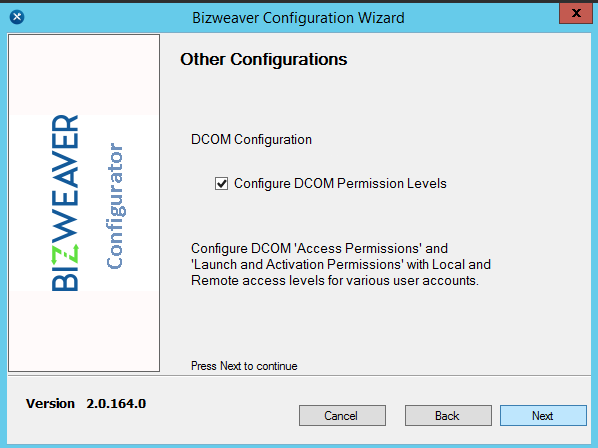Click the wizard wrench icon in title bar
Viewport: 598px width, 448px height.
coord(17,17)
